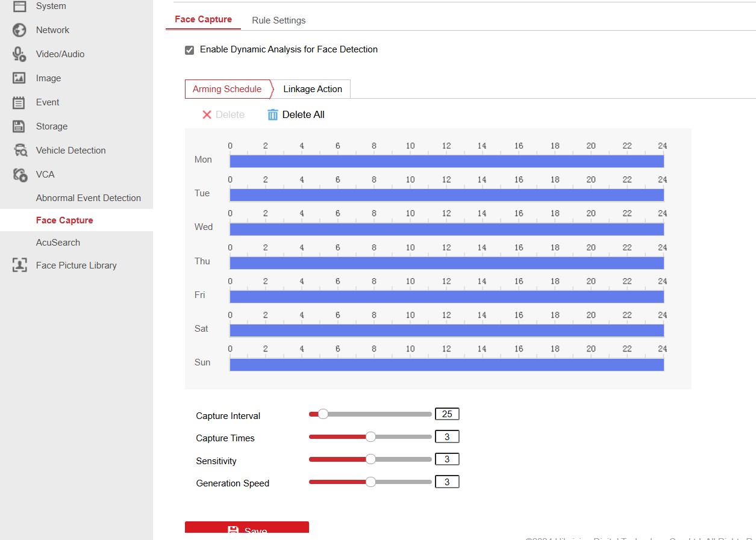Select the Video/Audio microphone icon
756x540 pixels.
pyautogui.click(x=19, y=54)
